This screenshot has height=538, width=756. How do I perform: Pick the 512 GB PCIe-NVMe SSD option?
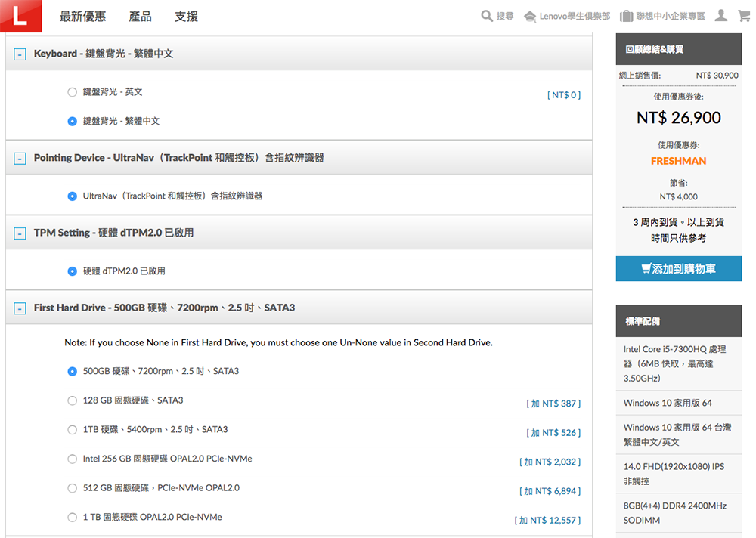click(x=73, y=488)
